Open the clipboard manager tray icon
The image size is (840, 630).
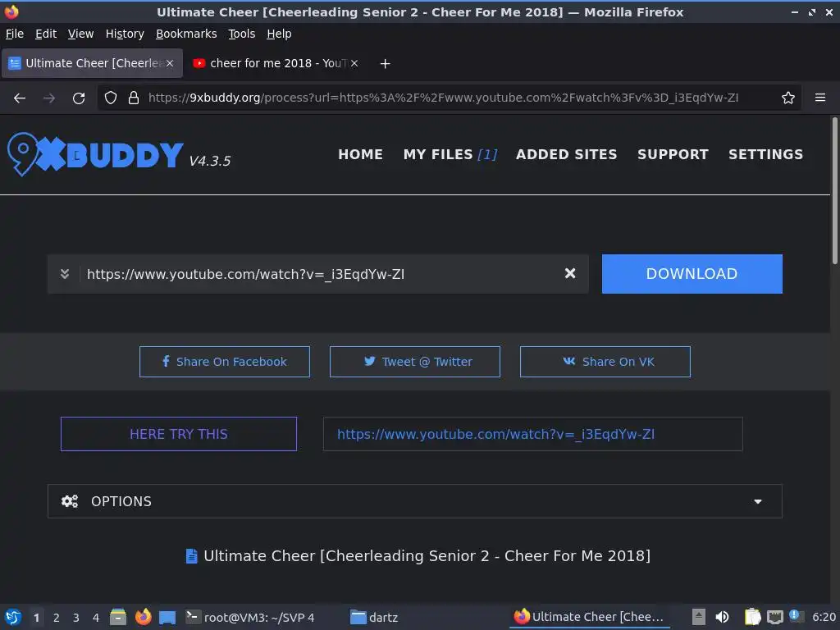coord(753,617)
